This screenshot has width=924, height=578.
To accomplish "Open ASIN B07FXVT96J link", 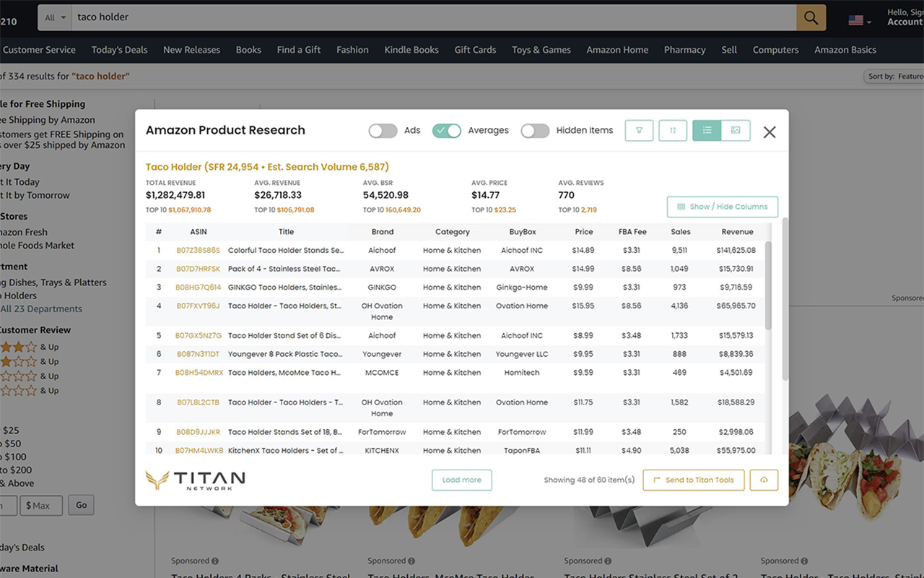I will (198, 306).
